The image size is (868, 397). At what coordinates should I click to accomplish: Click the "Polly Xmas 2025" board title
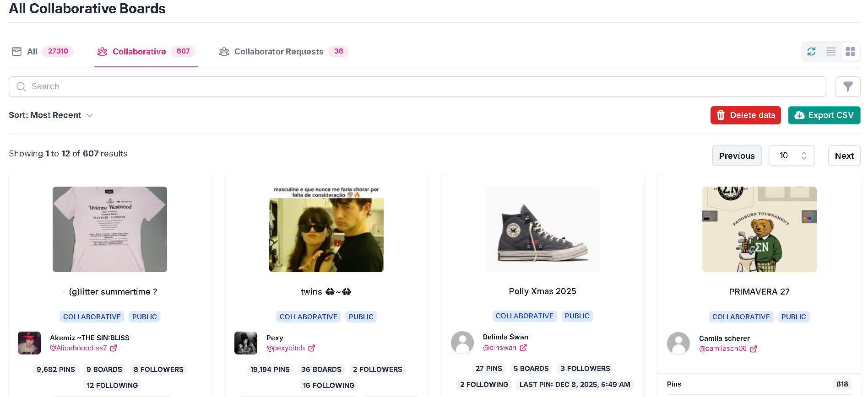[x=542, y=291]
